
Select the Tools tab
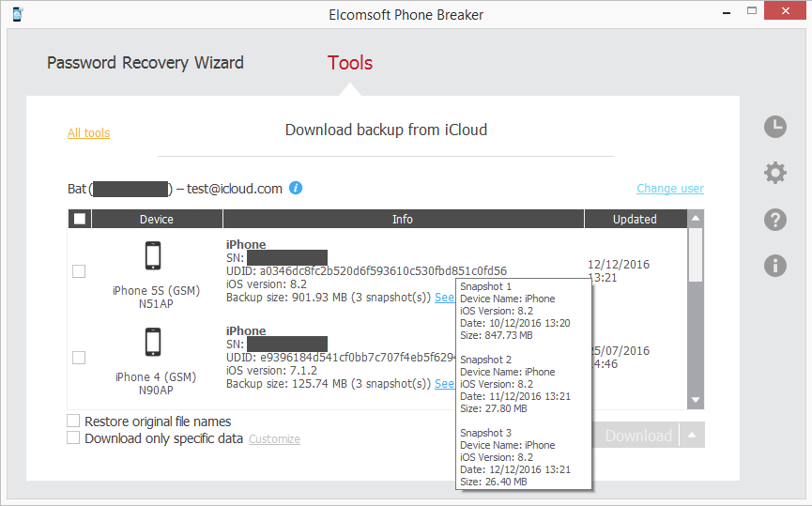click(349, 63)
